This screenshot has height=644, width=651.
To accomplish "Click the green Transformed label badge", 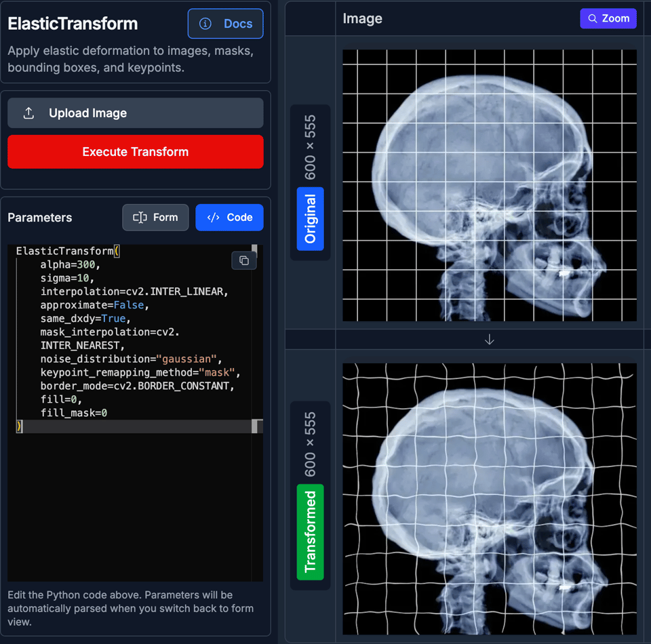I will (311, 531).
